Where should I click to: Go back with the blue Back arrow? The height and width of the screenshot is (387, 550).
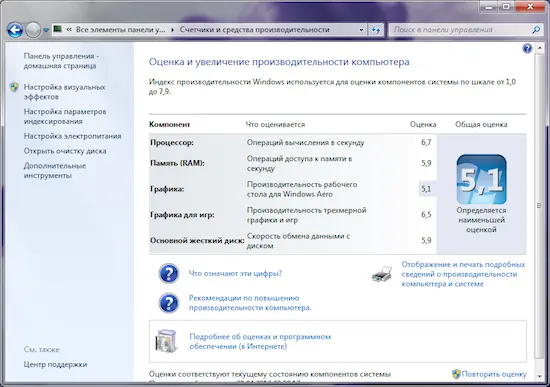pos(15,30)
